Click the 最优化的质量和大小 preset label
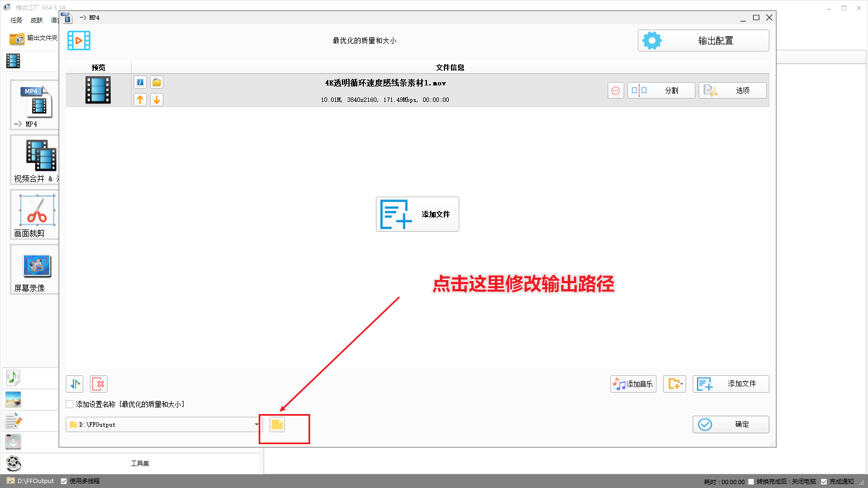The height and width of the screenshot is (488, 868). pos(364,41)
